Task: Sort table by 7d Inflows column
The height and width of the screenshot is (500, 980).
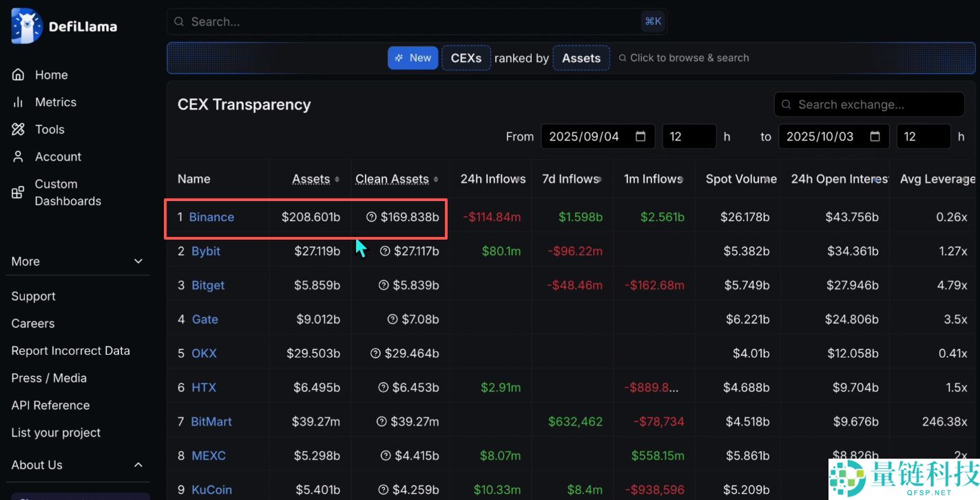Action: pos(598,179)
